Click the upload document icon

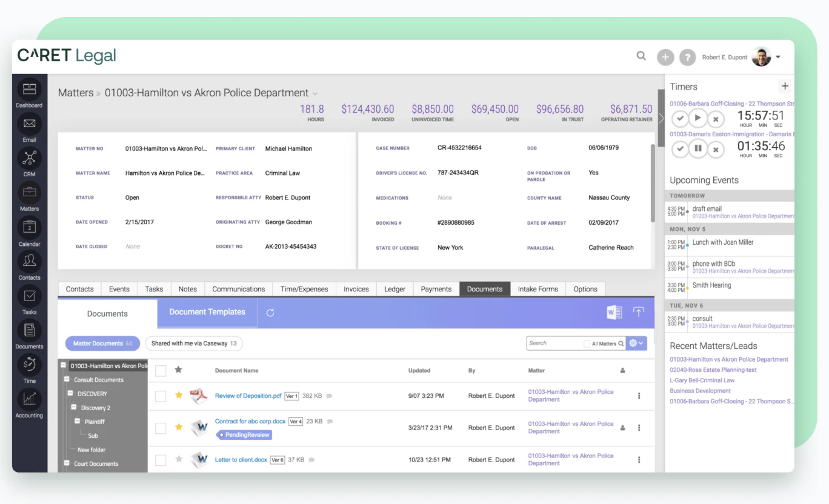click(x=638, y=312)
